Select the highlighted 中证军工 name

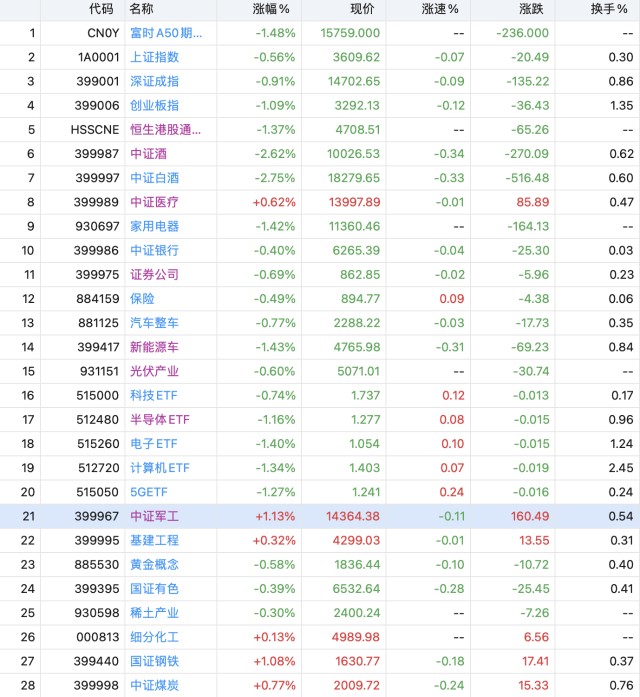click(155, 516)
